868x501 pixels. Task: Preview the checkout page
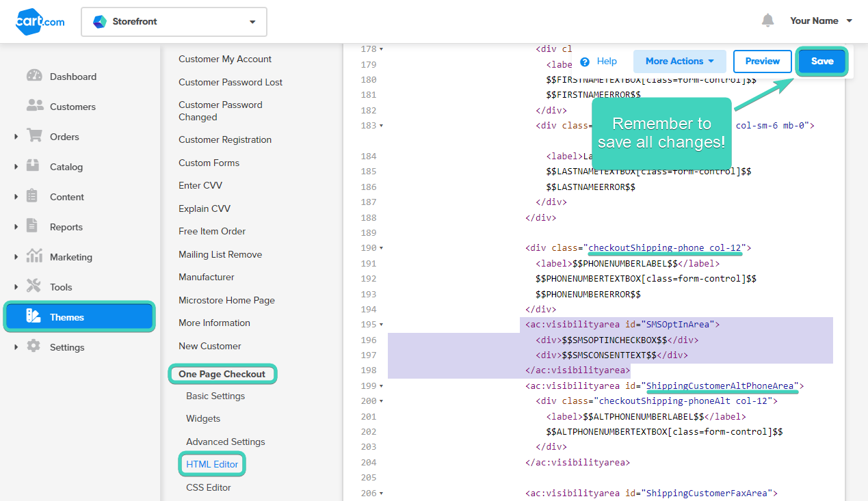pyautogui.click(x=763, y=62)
